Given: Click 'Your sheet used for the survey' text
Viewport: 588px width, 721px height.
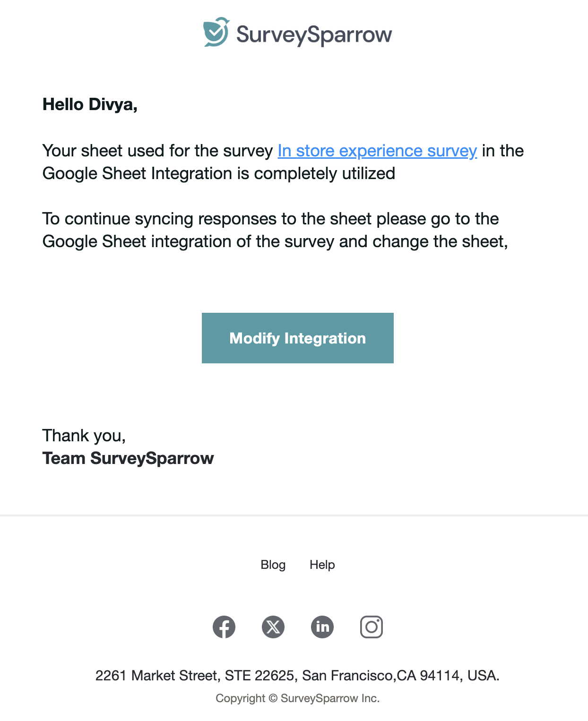Looking at the screenshot, I should (157, 151).
